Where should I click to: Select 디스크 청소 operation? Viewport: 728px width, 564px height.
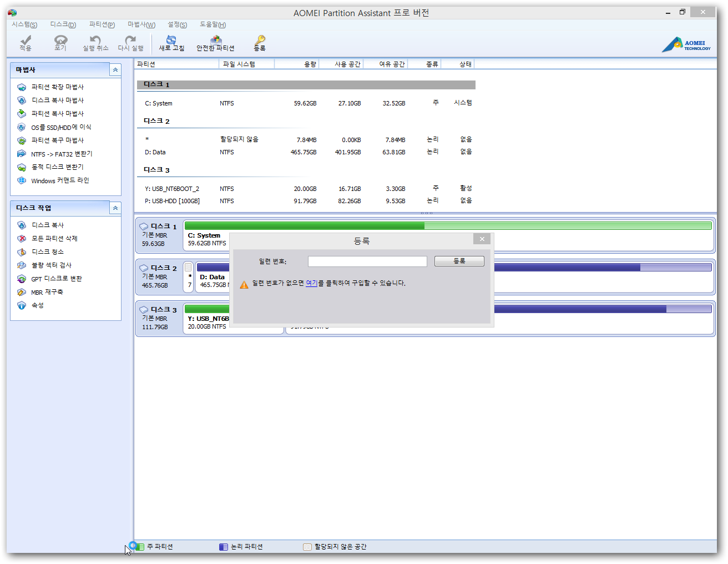47,252
